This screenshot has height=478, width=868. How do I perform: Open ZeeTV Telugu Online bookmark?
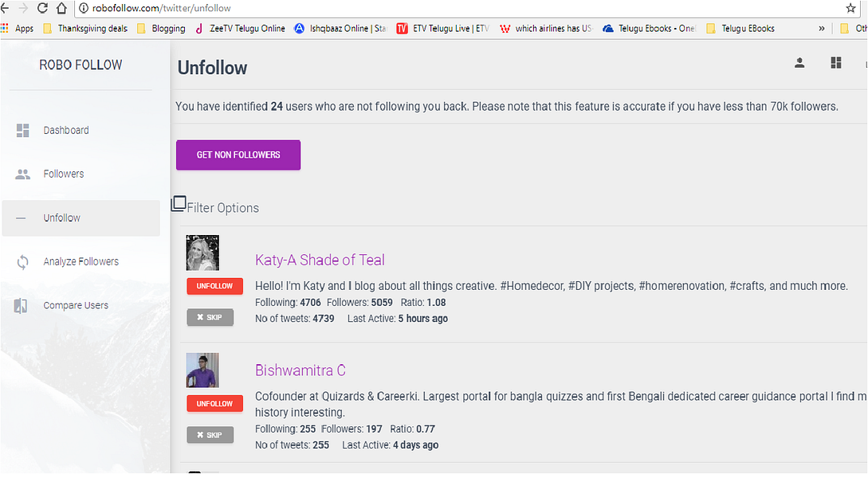240,28
